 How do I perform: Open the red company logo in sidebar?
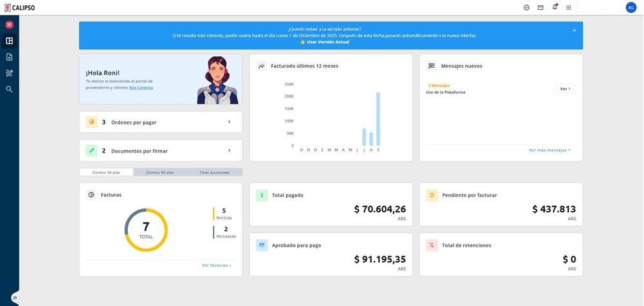9,25
